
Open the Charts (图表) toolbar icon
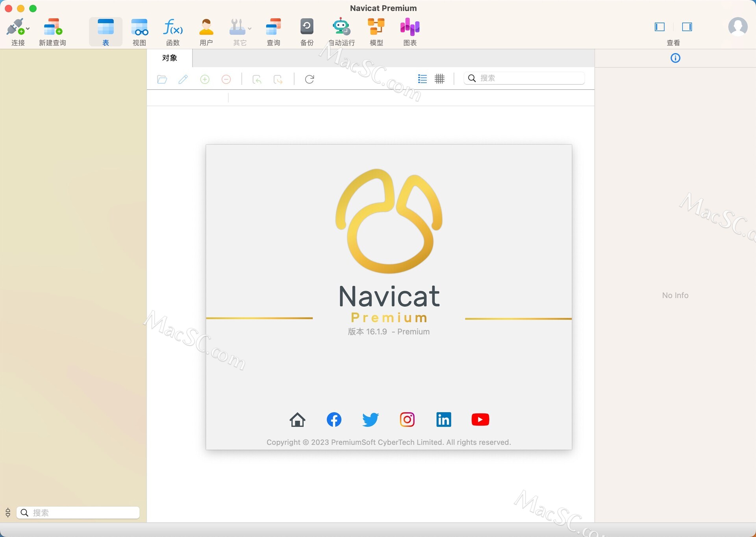pos(410,27)
